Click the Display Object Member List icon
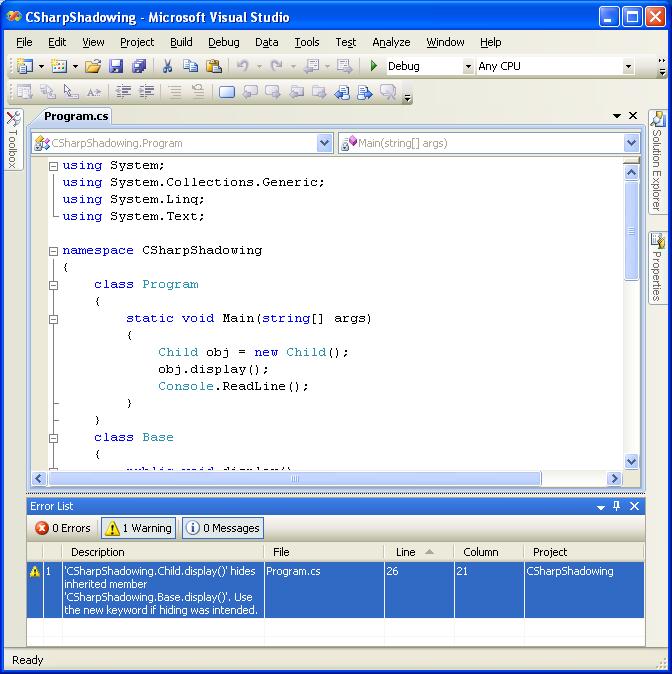The height and width of the screenshot is (674, 672). 25,92
